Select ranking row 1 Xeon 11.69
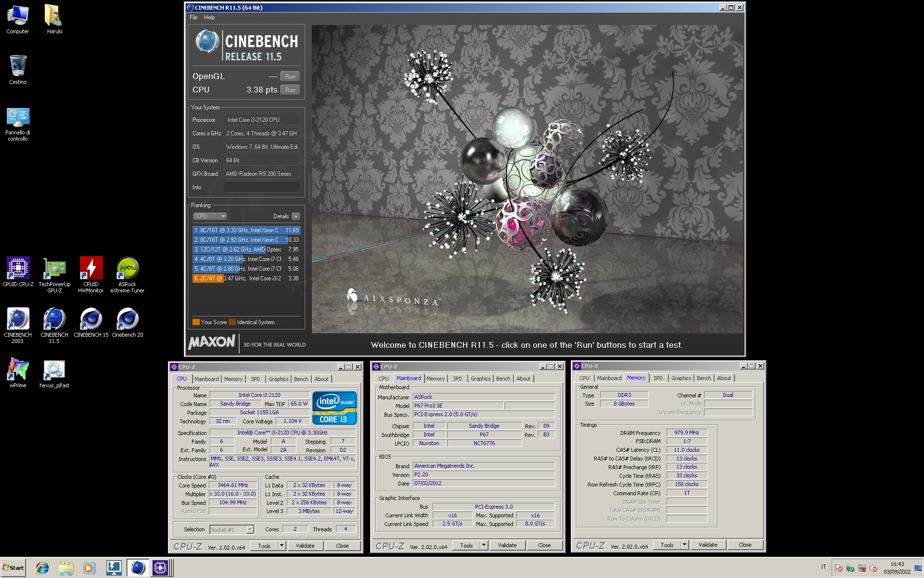This screenshot has width=924, height=578. (x=246, y=230)
